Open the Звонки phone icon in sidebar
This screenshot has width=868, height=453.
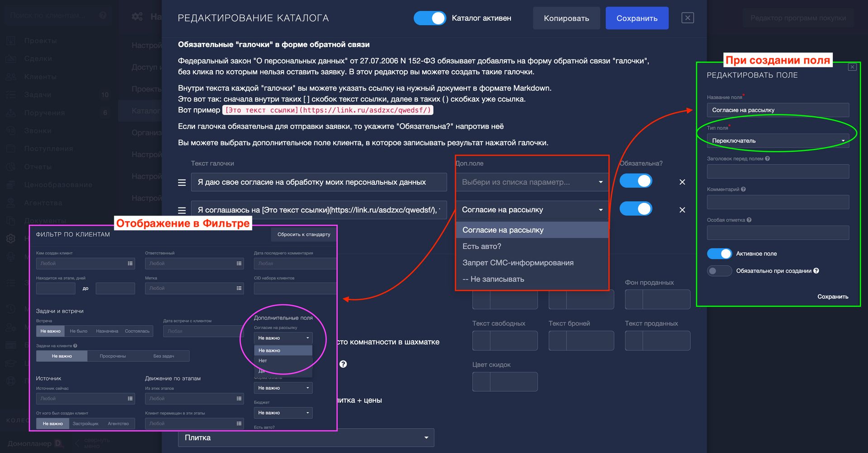pos(11,131)
